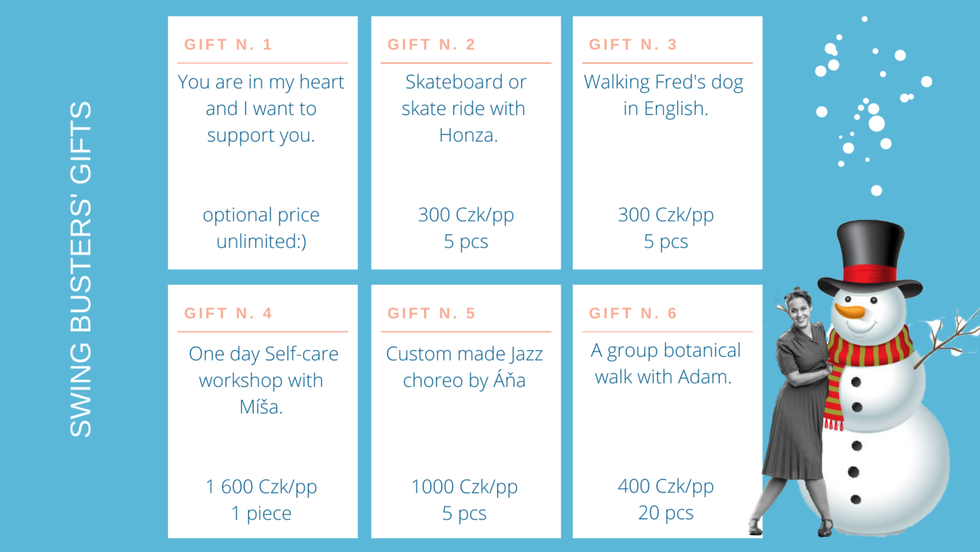Image resolution: width=980 pixels, height=552 pixels.
Task: Click 'A group botanical walk with Adam'
Action: (666, 364)
